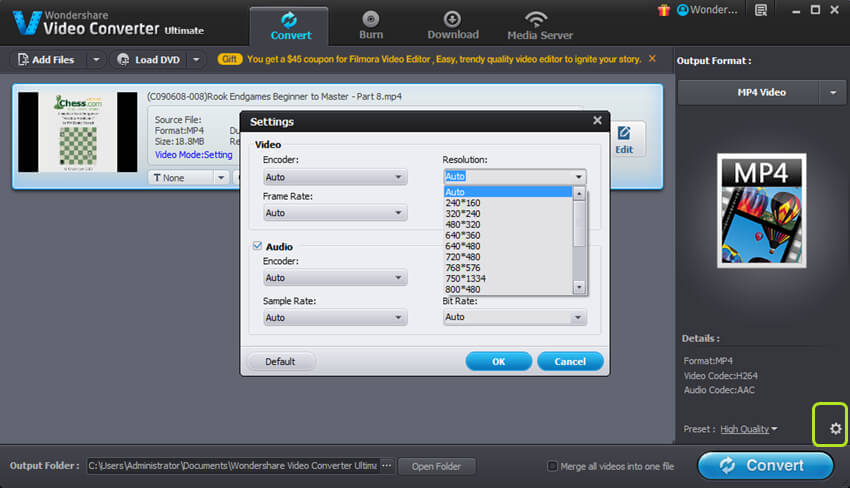Click the MP4 format preview image
The width and height of the screenshot is (850, 488).
pyautogui.click(x=762, y=210)
